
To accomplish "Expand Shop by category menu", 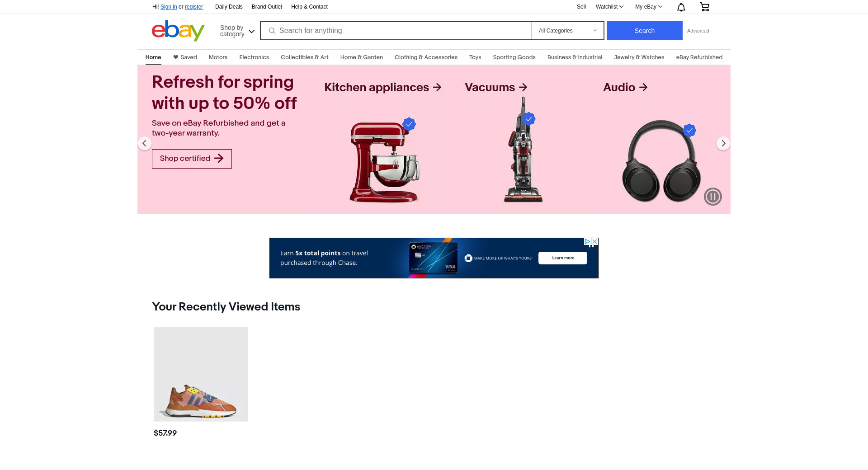I will (237, 31).
